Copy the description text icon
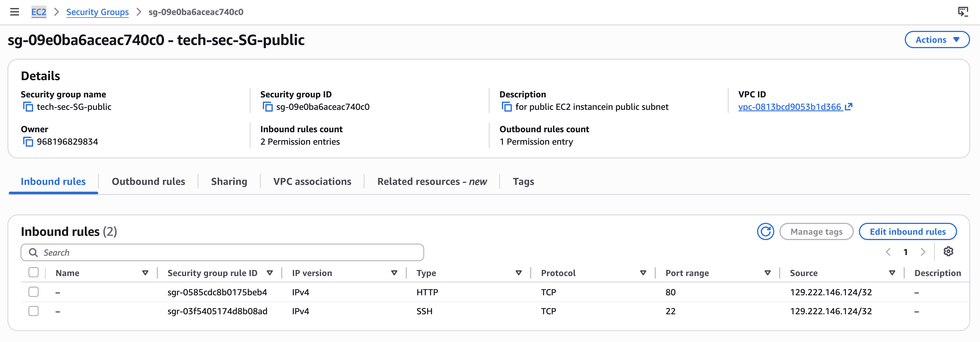 [506, 107]
